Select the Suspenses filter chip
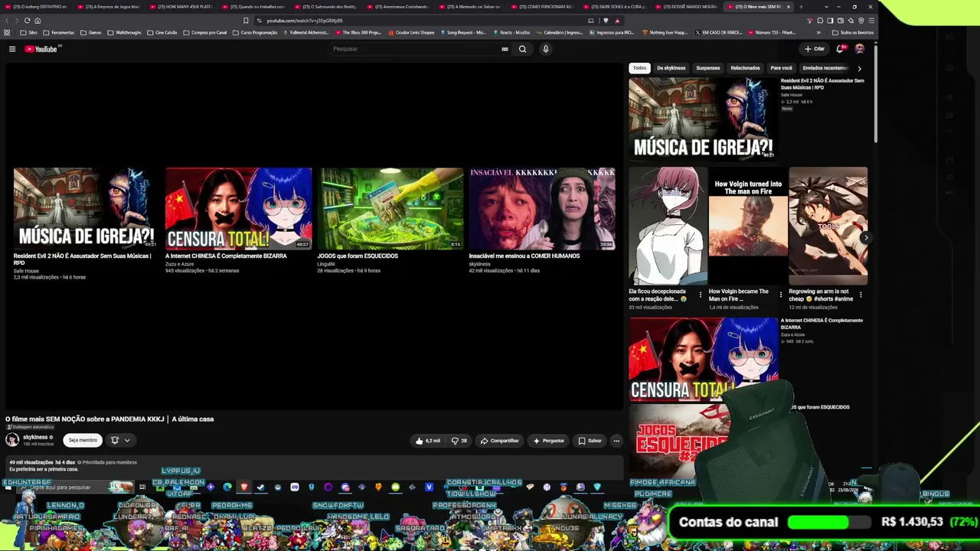Viewport: 980px width, 551px height. pyautogui.click(x=708, y=68)
